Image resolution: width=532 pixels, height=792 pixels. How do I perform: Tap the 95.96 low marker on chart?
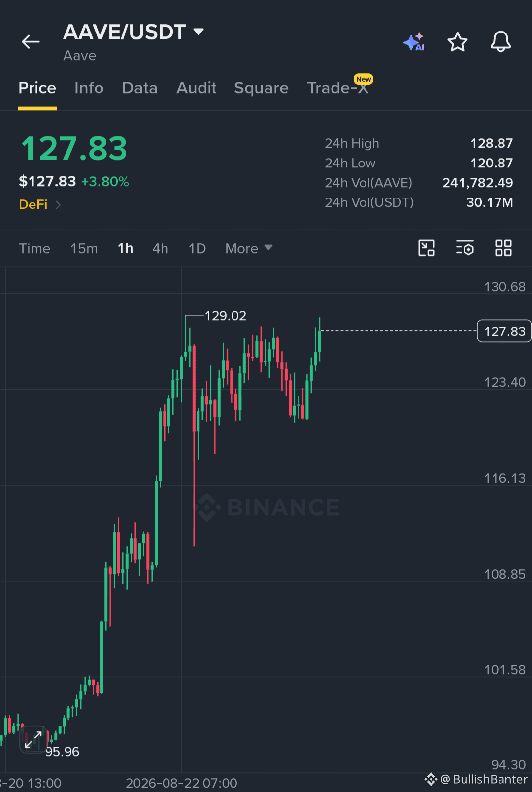63,752
